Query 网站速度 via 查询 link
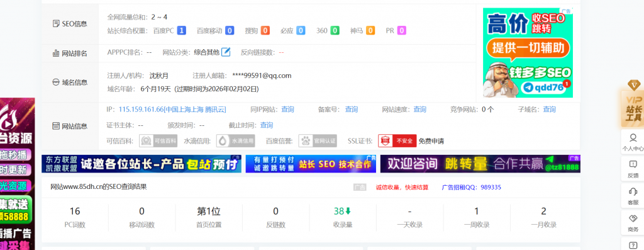The width and height of the screenshot is (644, 250). [x=419, y=110]
